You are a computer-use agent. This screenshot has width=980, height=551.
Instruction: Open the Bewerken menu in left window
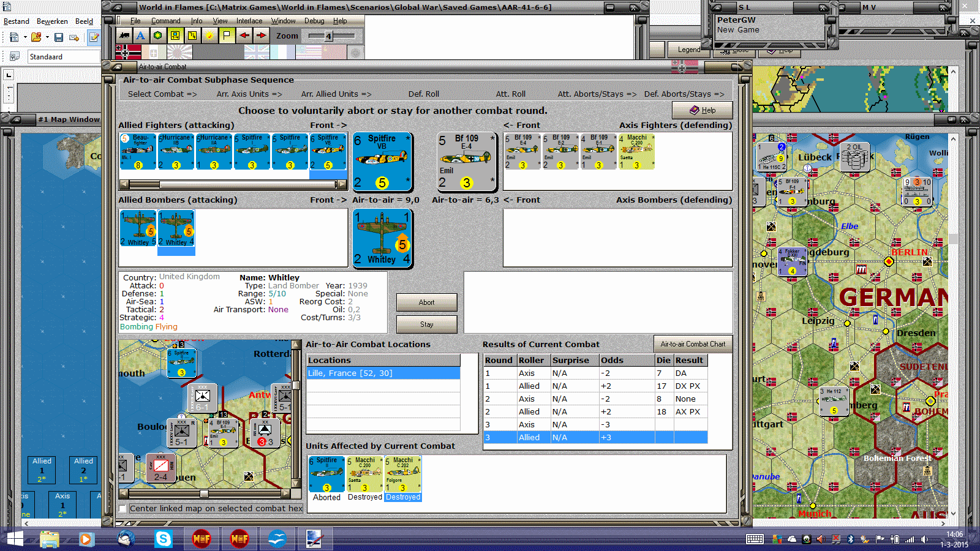click(x=52, y=21)
